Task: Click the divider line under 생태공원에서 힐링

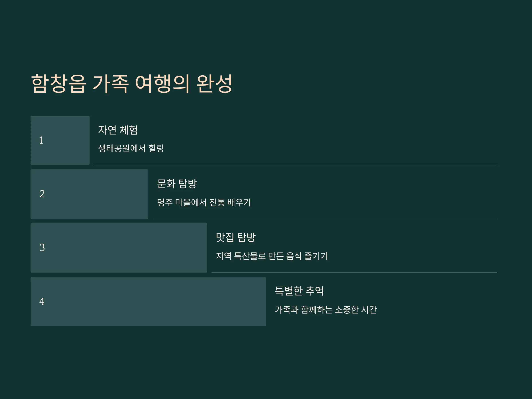Action: tap(295, 165)
